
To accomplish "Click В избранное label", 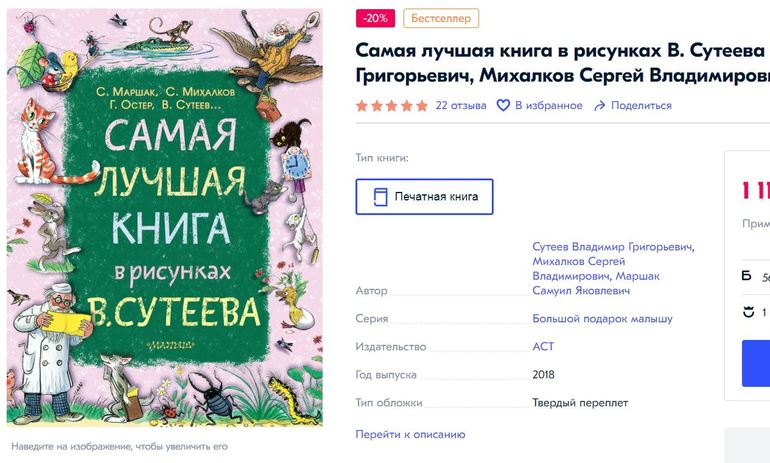I will pos(548,105).
